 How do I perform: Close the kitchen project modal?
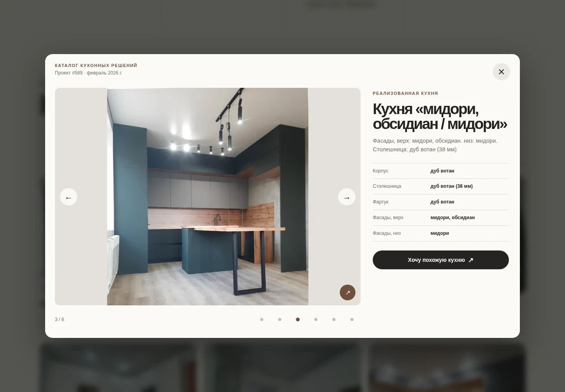pos(501,72)
